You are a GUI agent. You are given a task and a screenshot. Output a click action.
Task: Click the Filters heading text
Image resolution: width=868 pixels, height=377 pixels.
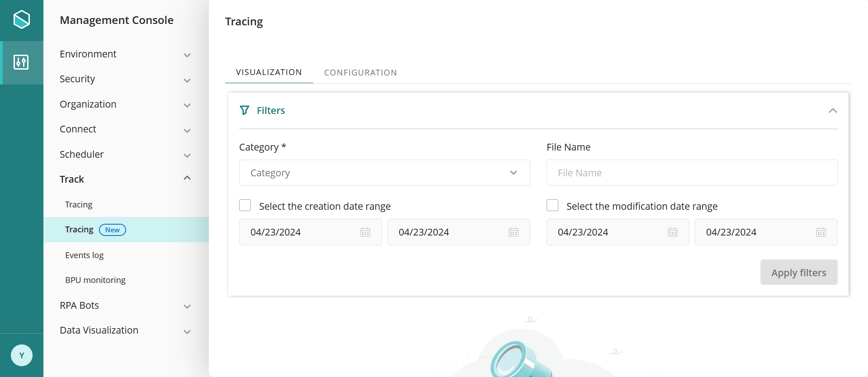pyautogui.click(x=271, y=110)
